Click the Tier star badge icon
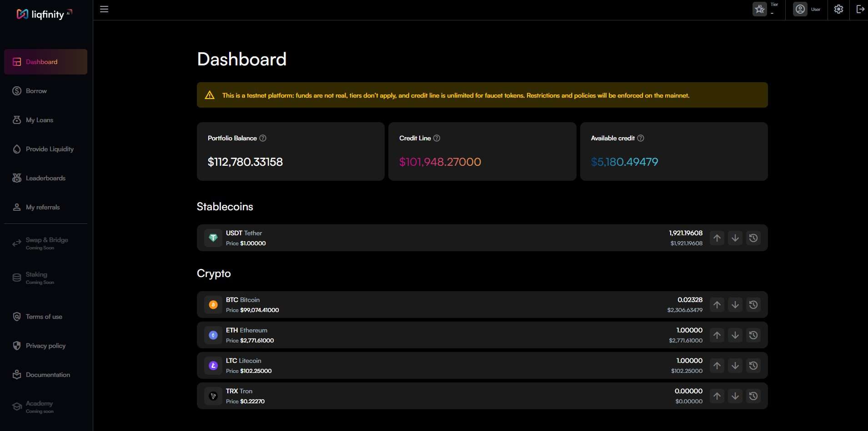Image resolution: width=868 pixels, height=431 pixels. (x=759, y=9)
